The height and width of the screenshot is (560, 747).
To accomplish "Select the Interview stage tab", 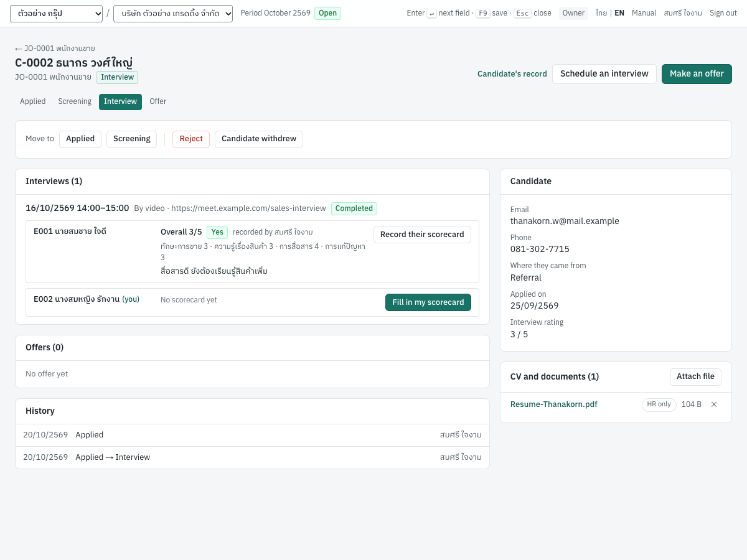I will coord(120,101).
